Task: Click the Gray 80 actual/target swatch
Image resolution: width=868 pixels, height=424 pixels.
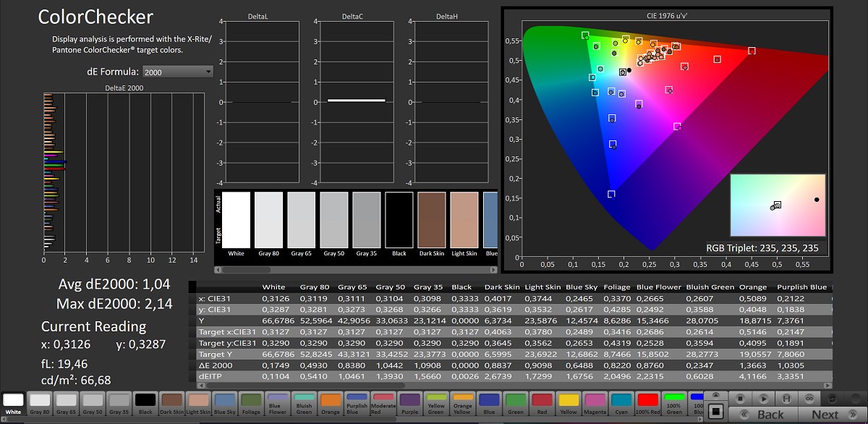Action: 269,220
